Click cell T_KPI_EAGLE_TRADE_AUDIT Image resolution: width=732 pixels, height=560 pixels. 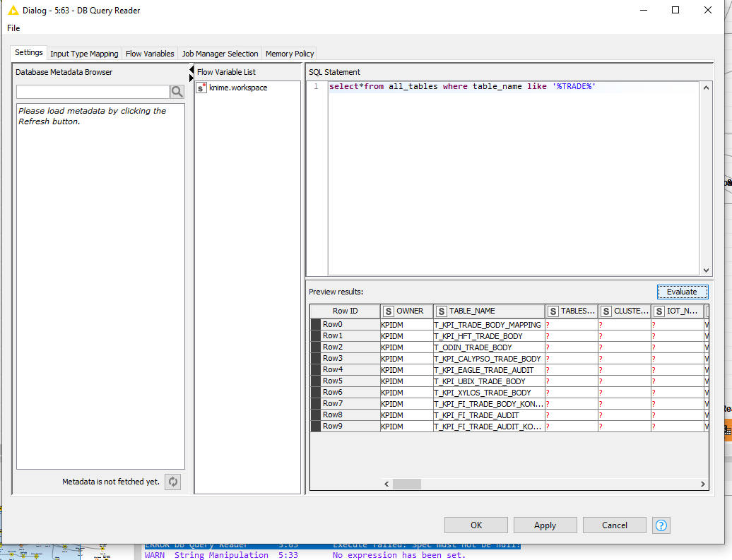click(489, 370)
